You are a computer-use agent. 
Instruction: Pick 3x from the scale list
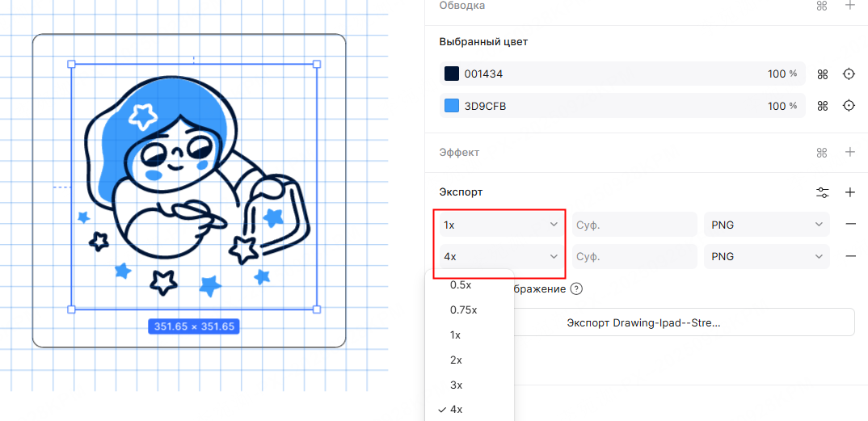point(456,385)
